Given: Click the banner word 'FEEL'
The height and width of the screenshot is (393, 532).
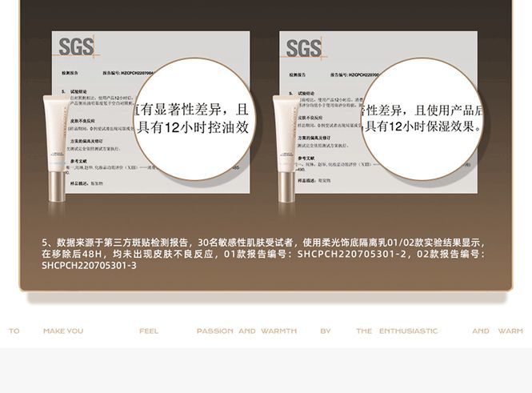Looking at the screenshot, I should pyautogui.click(x=149, y=331).
